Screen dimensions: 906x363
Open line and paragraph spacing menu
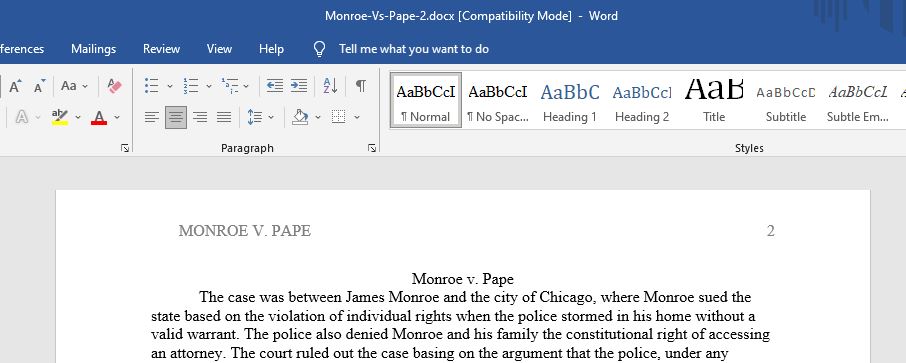tap(260, 117)
